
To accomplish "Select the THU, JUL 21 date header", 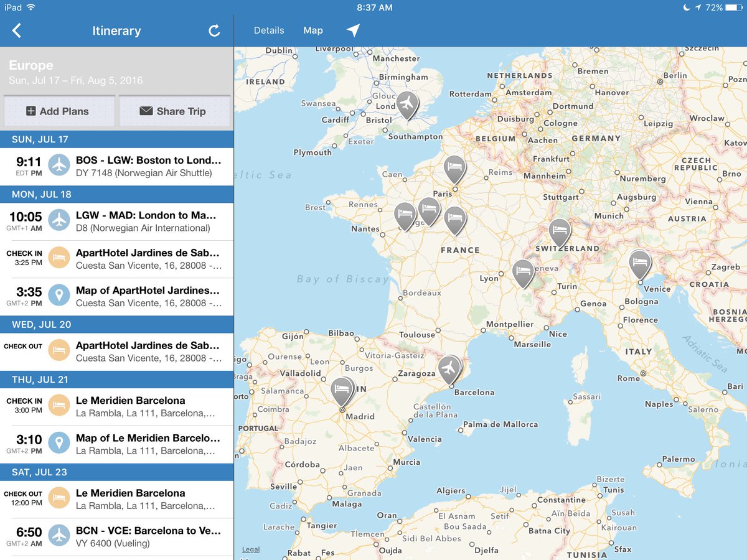I will pyautogui.click(x=116, y=380).
